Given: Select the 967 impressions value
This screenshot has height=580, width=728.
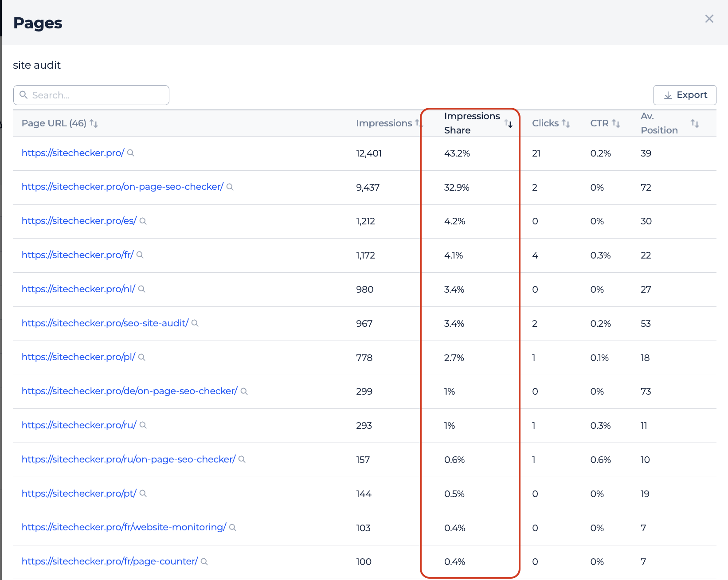Looking at the screenshot, I should [x=364, y=324].
